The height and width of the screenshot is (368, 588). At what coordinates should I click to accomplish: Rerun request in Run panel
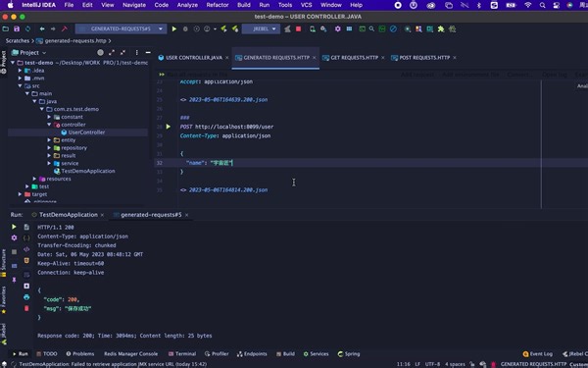point(14,227)
